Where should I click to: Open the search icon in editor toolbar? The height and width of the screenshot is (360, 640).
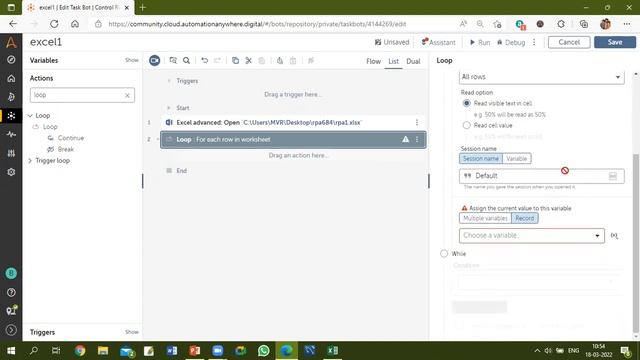[187, 60]
